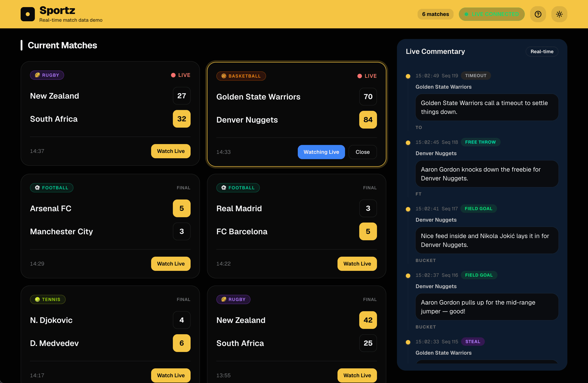Click the 14:33 time on basketball card
This screenshot has width=588, height=383.
tap(223, 152)
